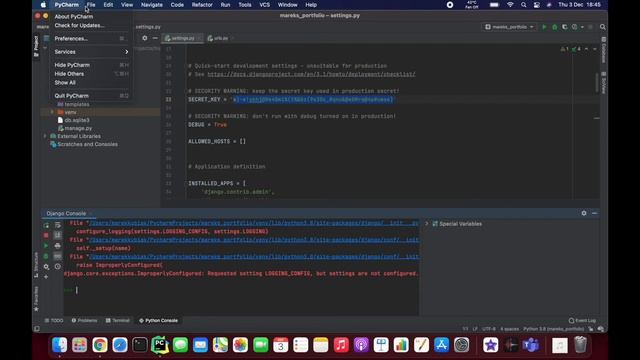Print the console output with printer icon

[58, 246]
